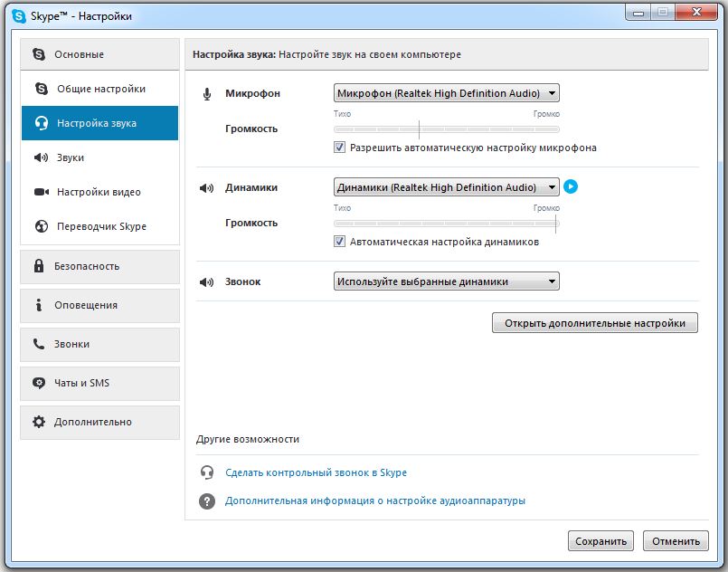Click the info icon beside Оповещения
The image size is (728, 572).
[39, 305]
